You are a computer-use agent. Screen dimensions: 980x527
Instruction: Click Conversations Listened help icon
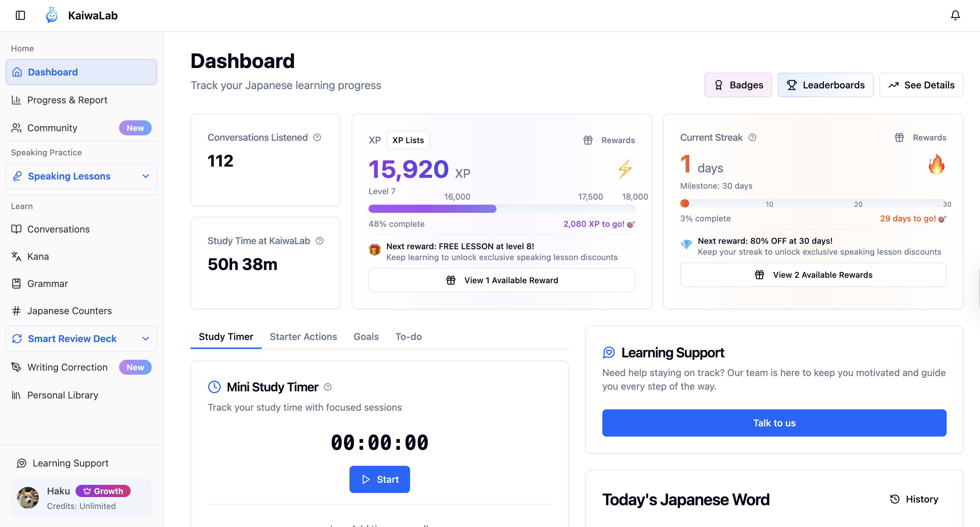click(x=317, y=137)
